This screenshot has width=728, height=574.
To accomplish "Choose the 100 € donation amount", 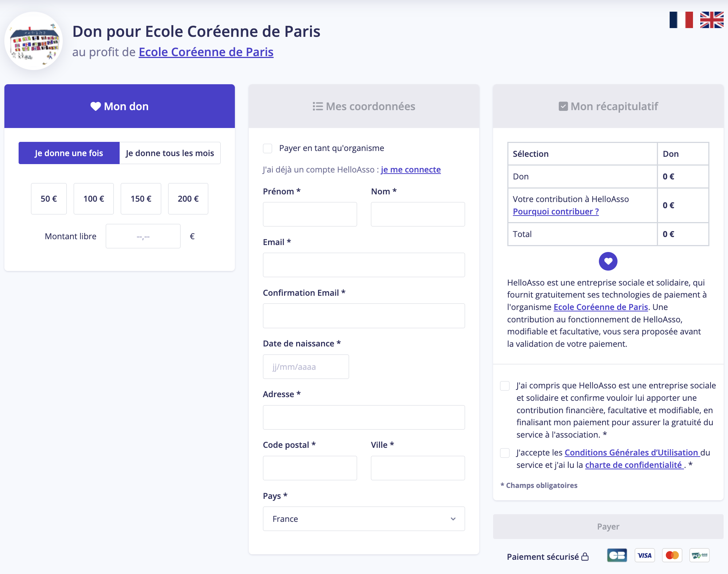I will 94,199.
